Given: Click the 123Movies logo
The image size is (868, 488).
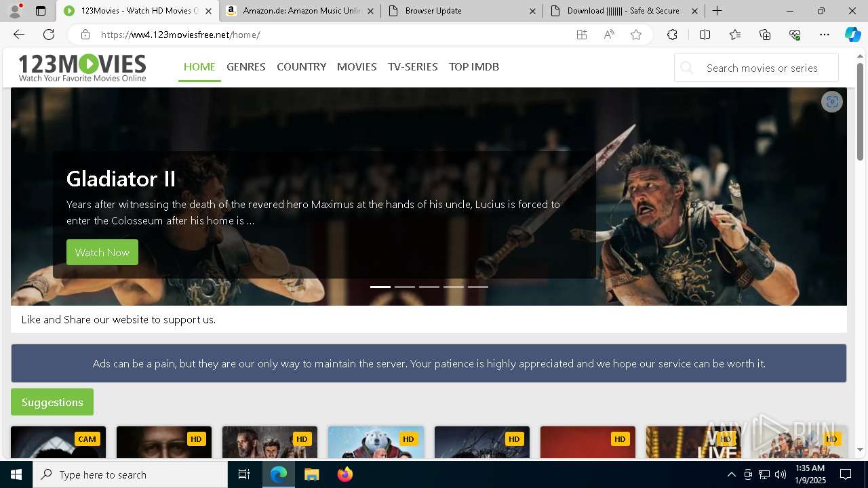Looking at the screenshot, I should [x=82, y=68].
